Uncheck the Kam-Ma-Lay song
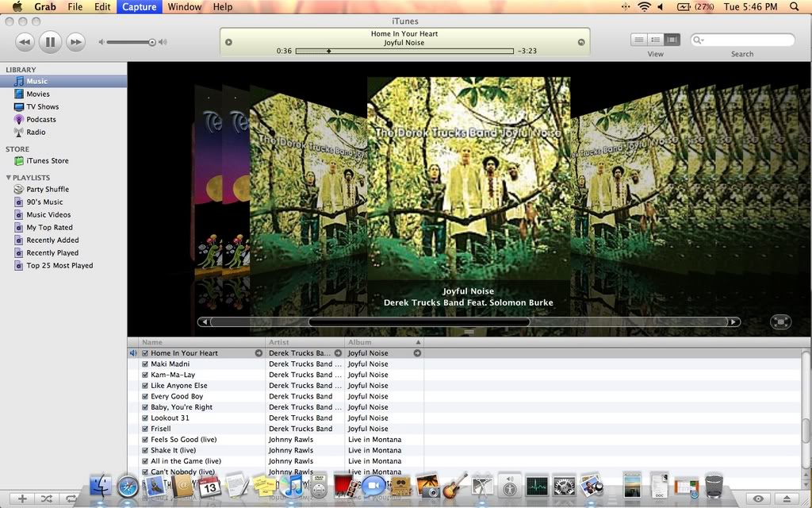 (145, 375)
